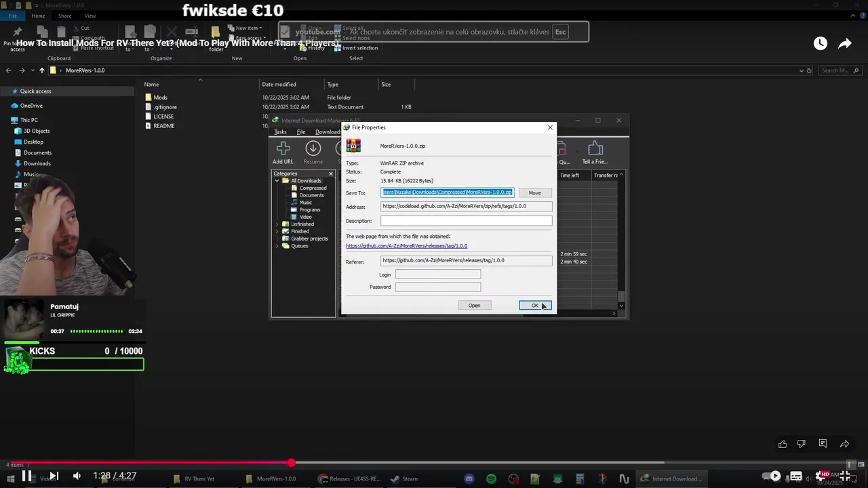Select the Compressed category in IDM
The image size is (868, 488).
pyautogui.click(x=309, y=188)
